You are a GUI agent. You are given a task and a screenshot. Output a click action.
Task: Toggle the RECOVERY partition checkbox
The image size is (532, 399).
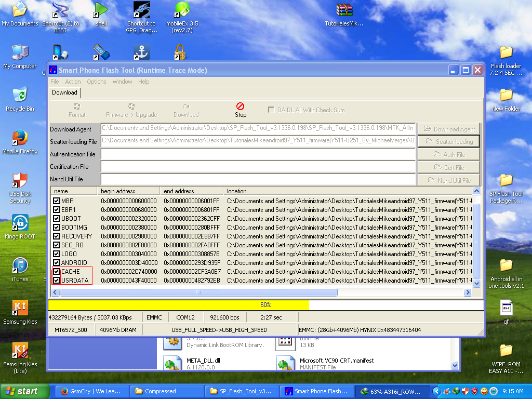pos(57,236)
